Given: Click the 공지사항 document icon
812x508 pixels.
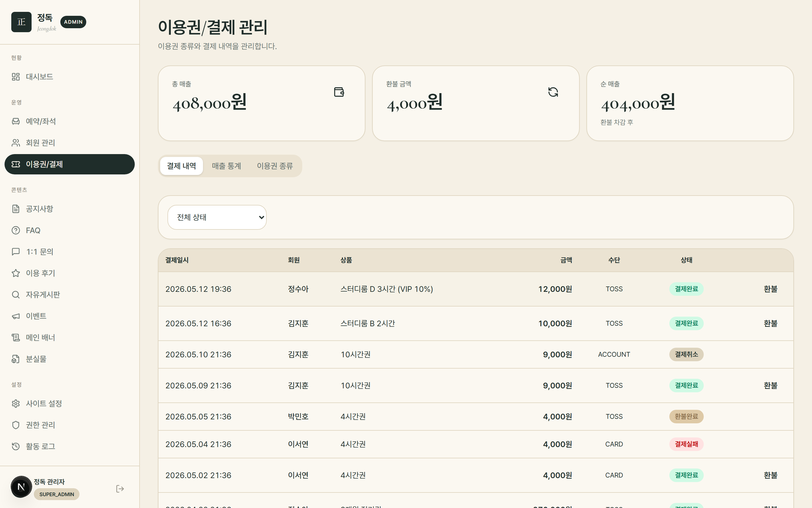Looking at the screenshot, I should 16,209.
